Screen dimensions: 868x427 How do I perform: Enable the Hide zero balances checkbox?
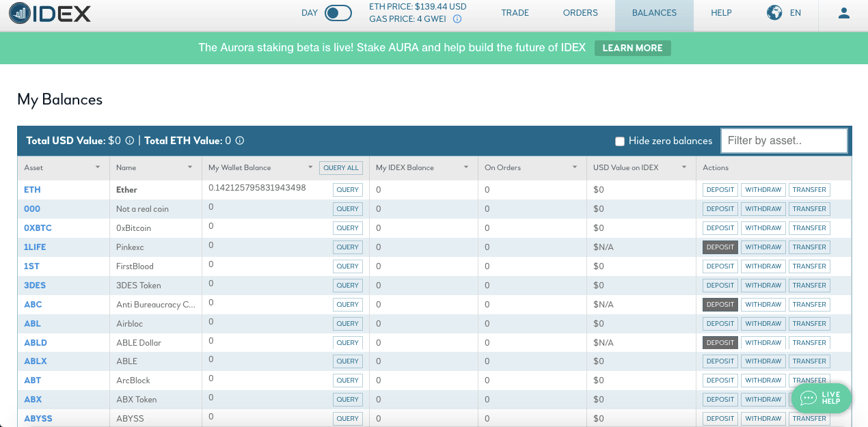(620, 141)
